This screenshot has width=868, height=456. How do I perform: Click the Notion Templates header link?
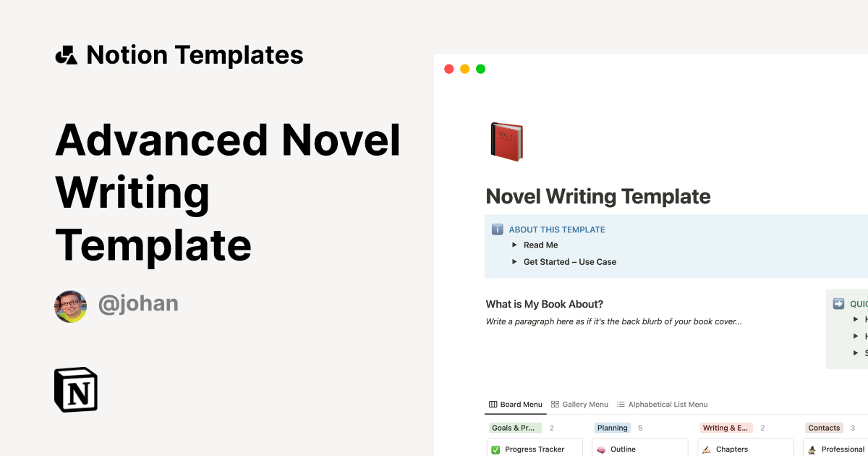click(195, 55)
